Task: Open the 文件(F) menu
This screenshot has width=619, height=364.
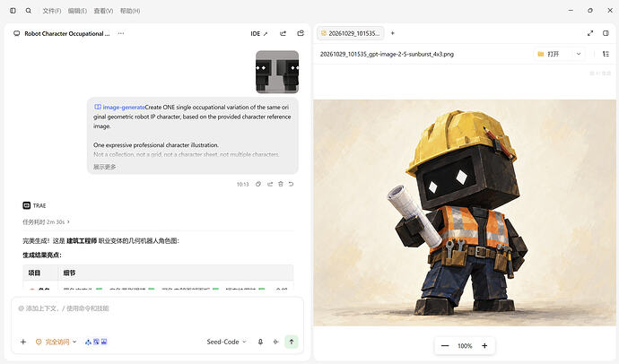Action: click(52, 11)
